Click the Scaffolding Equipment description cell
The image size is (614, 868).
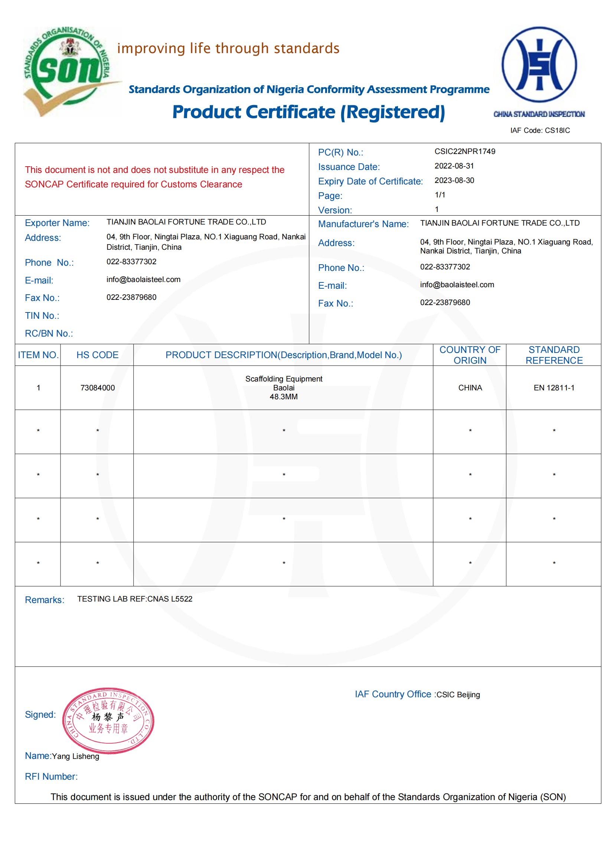pos(284,387)
